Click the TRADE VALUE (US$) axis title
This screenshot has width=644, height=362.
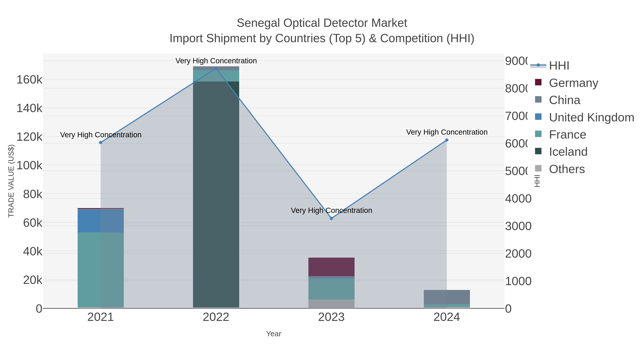[11, 181]
